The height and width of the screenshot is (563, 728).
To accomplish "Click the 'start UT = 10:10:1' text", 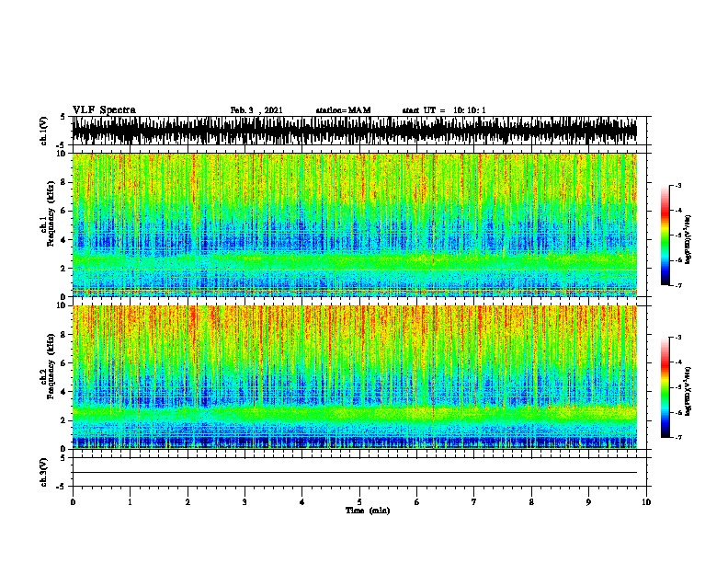I will pos(444,110).
